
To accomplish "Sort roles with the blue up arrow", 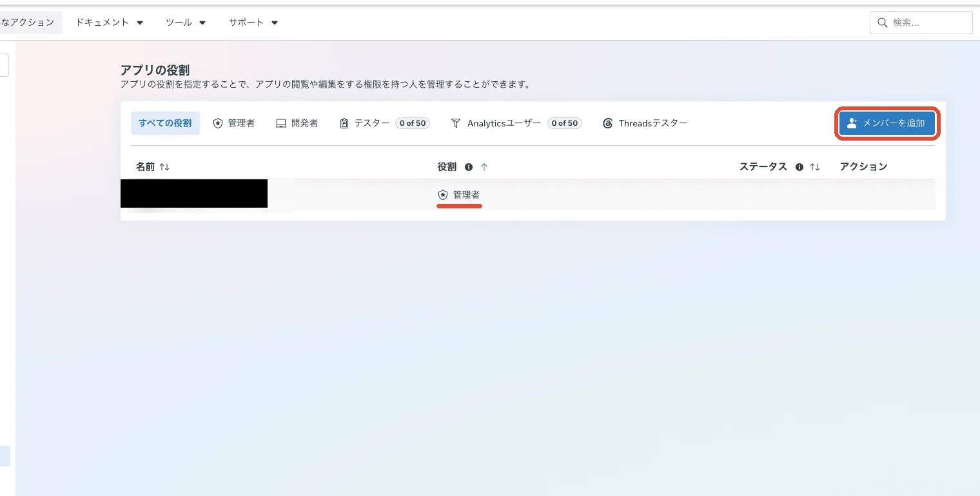I will point(484,167).
